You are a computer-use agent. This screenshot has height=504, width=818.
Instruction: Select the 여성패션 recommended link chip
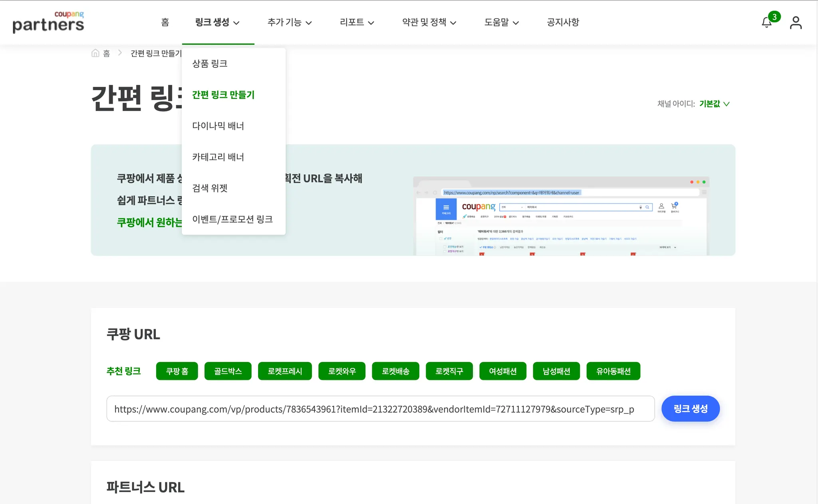point(502,371)
